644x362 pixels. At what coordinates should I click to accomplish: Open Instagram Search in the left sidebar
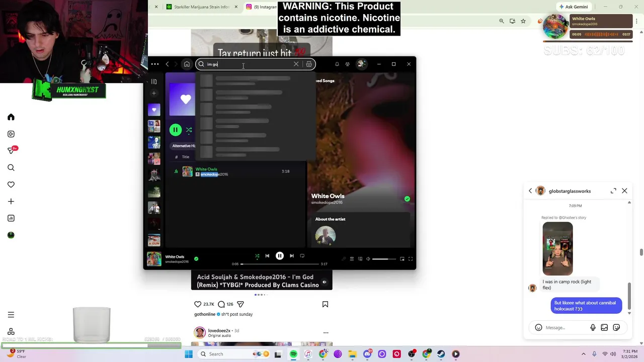[11, 168]
